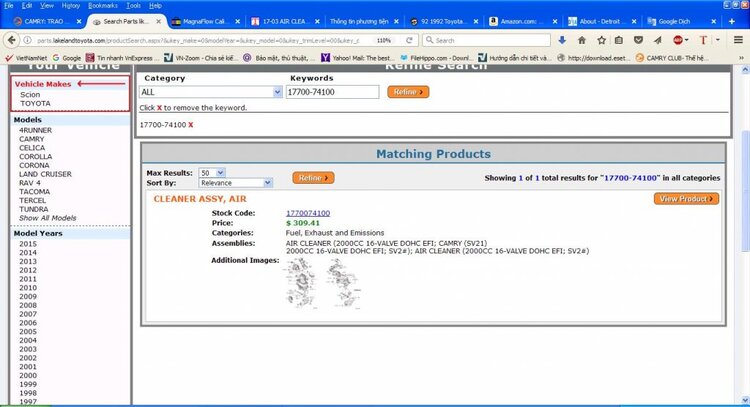Open the Sort By Relevance dropdown

(235, 183)
